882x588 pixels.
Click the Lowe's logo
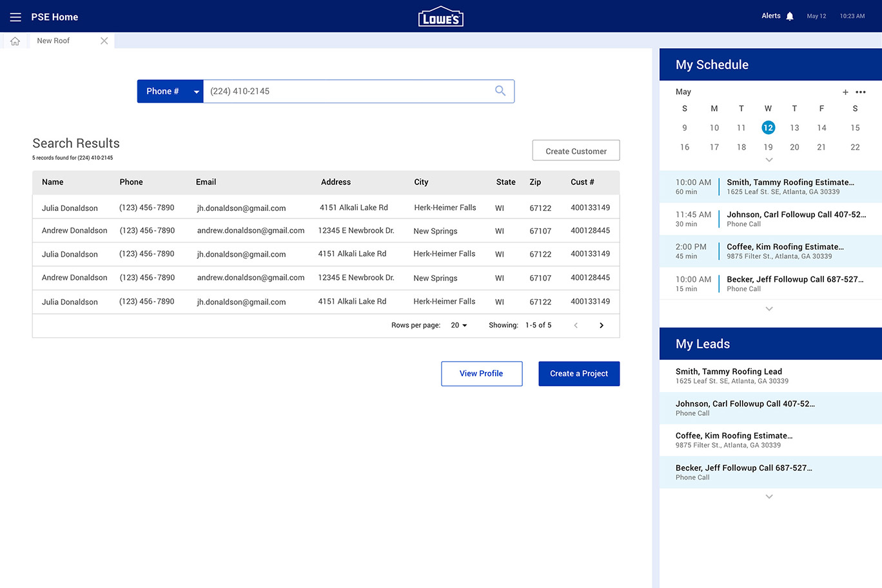pyautogui.click(x=441, y=17)
